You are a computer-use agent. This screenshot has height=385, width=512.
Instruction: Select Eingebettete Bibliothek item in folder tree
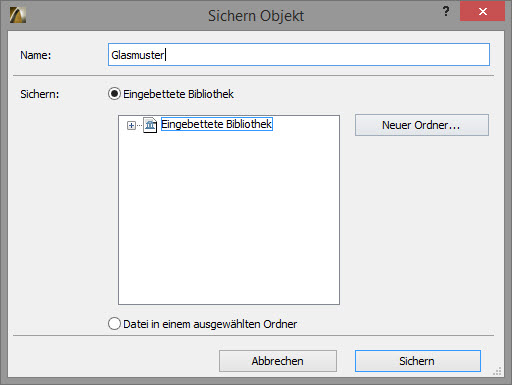coord(217,124)
